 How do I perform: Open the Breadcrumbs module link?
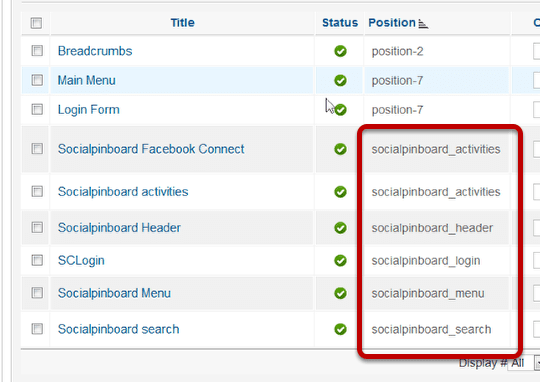point(95,51)
